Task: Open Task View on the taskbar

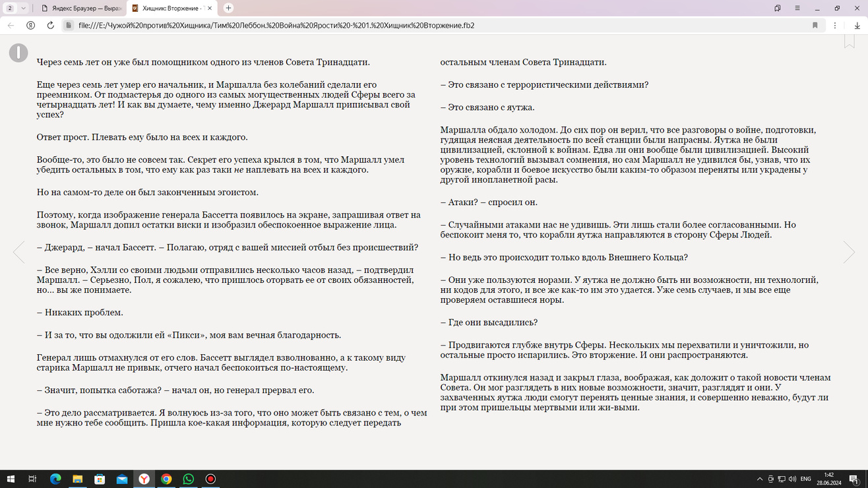Action: point(32,479)
